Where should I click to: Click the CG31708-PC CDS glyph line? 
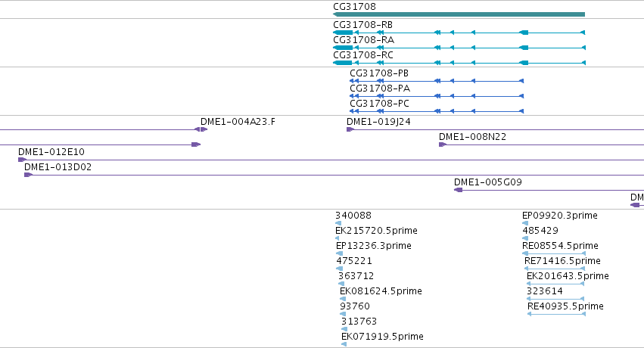(x=437, y=111)
